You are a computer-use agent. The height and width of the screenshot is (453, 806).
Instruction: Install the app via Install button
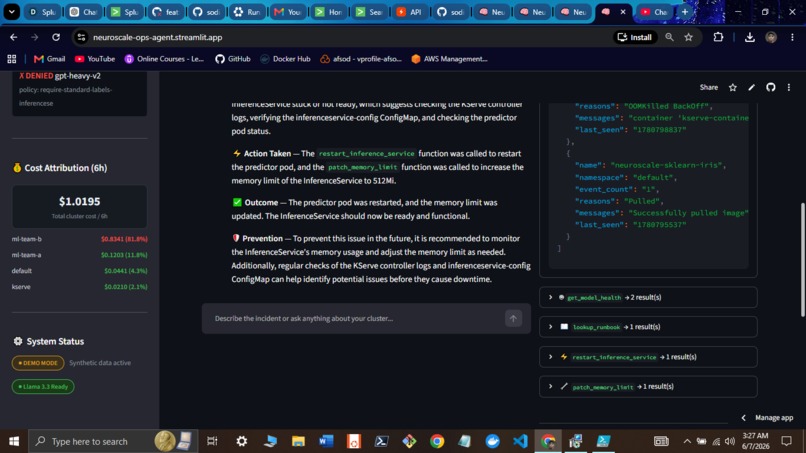pyautogui.click(x=635, y=37)
